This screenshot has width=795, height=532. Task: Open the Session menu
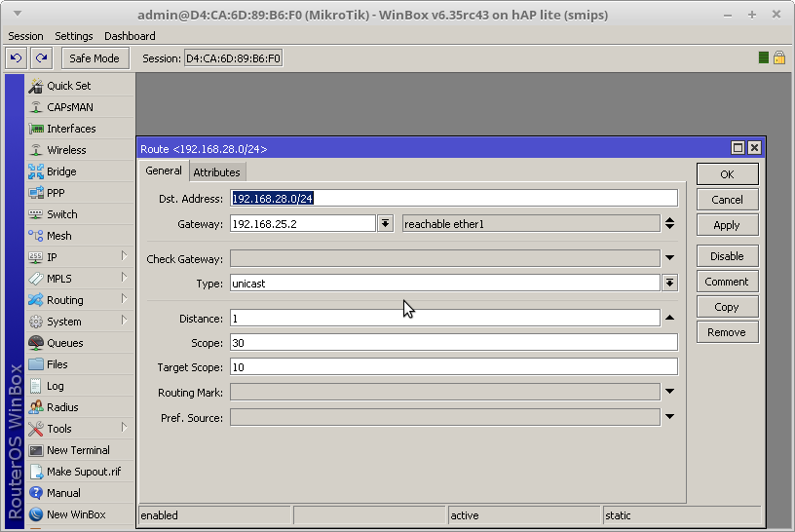[26, 36]
